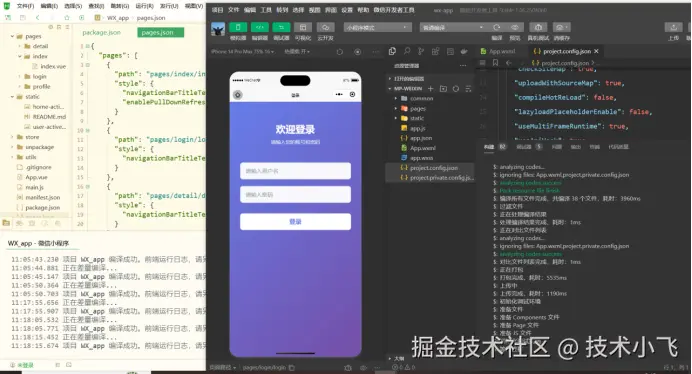Click the run icon in HBuilderX toolbar

coord(82,18)
